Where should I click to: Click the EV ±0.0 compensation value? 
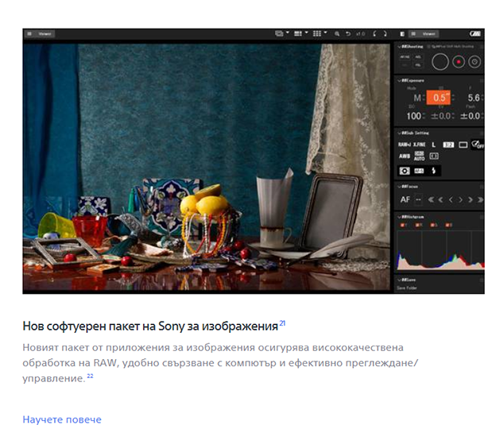pos(440,116)
